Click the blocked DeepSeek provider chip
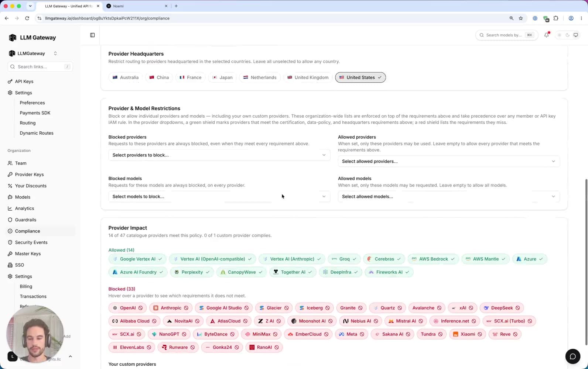This screenshot has height=369, width=588. 502,308
